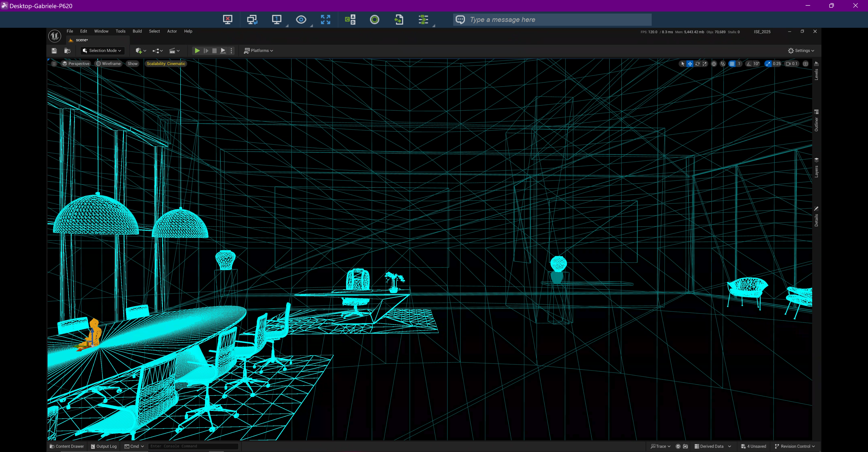Click the surface snapping icon

(x=722, y=64)
